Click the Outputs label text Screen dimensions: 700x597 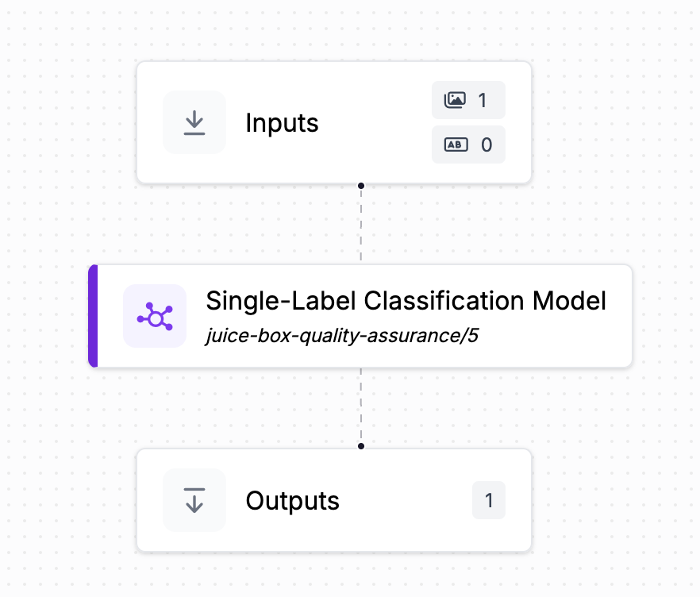[x=292, y=501]
